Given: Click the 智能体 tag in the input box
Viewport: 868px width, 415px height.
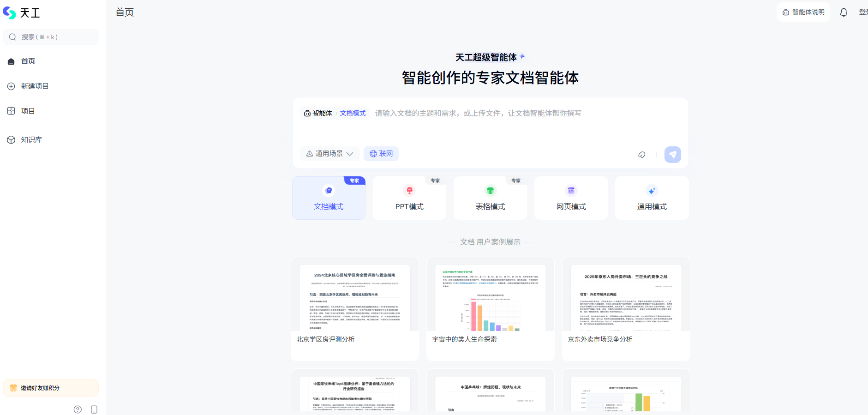Looking at the screenshot, I should point(318,113).
